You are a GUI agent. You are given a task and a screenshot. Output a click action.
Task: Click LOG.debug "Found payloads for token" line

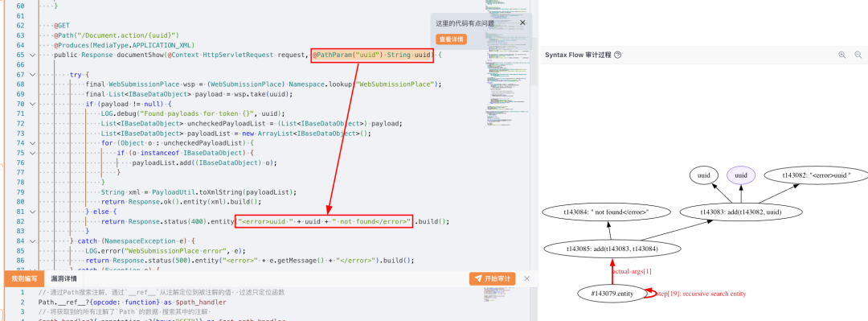pyautogui.click(x=193, y=113)
